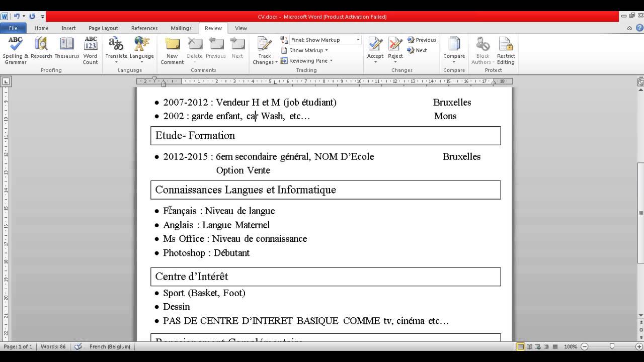
Task: Turn on Block Authors protection
Action: tap(481, 49)
